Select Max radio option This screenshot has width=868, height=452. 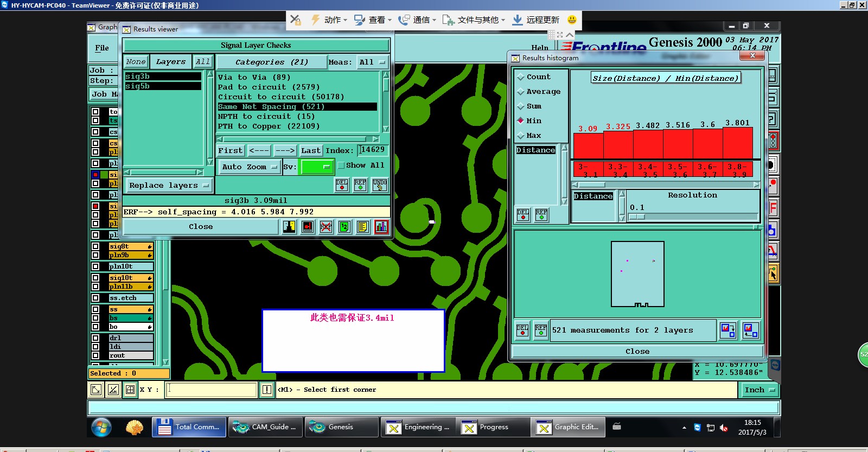click(521, 135)
